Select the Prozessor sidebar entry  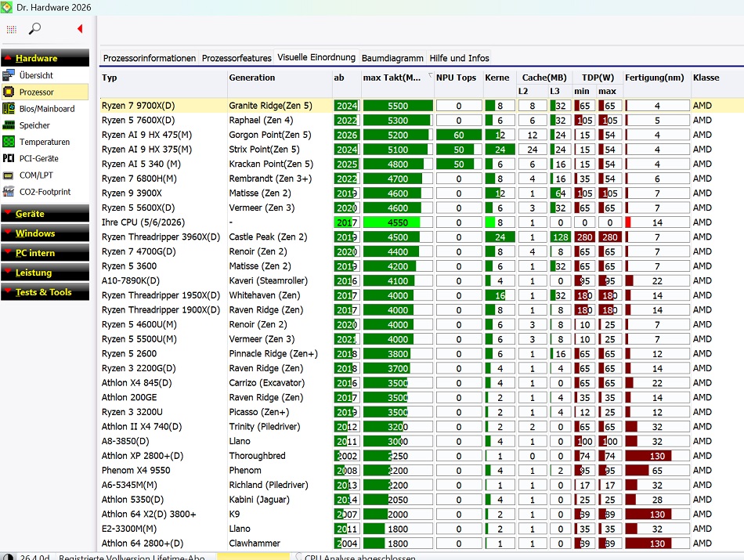click(45, 92)
